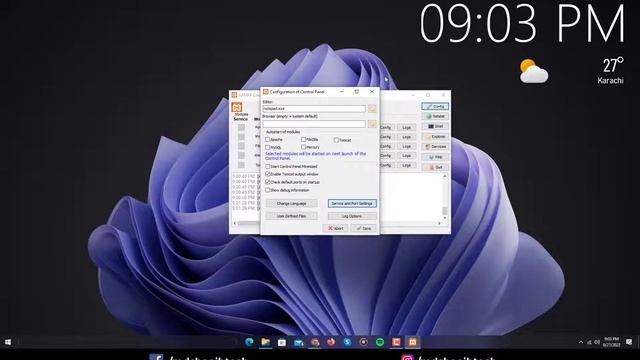The height and width of the screenshot is (360, 640).
Task: Show hidden system tray icons
Action: [x=581, y=342]
